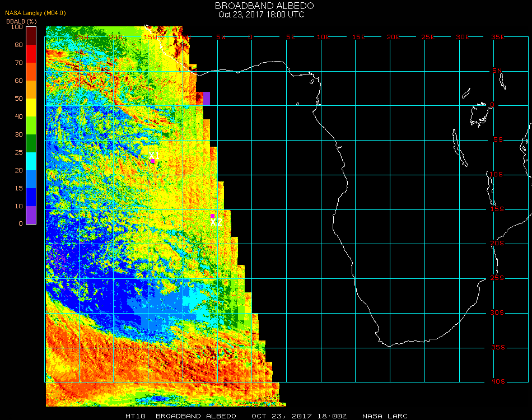Click the 'BBALB (%)' colorbar label

click(21, 21)
